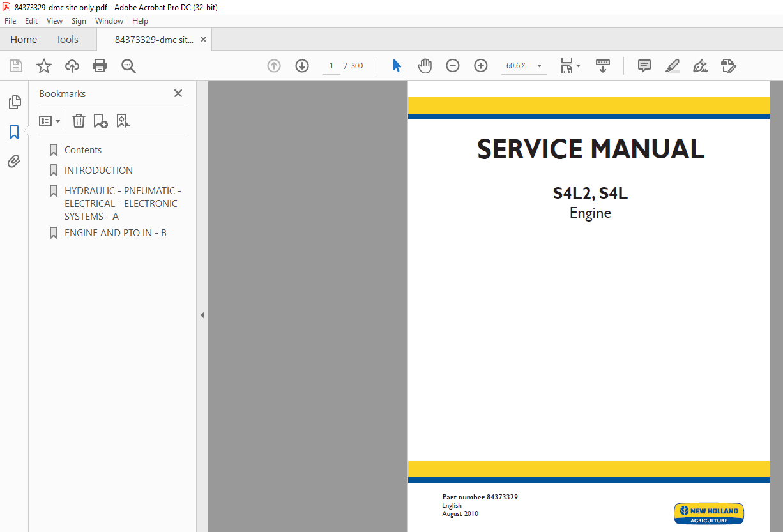Open the Attachments paperclip panel
The height and width of the screenshot is (532, 783).
pyautogui.click(x=14, y=161)
